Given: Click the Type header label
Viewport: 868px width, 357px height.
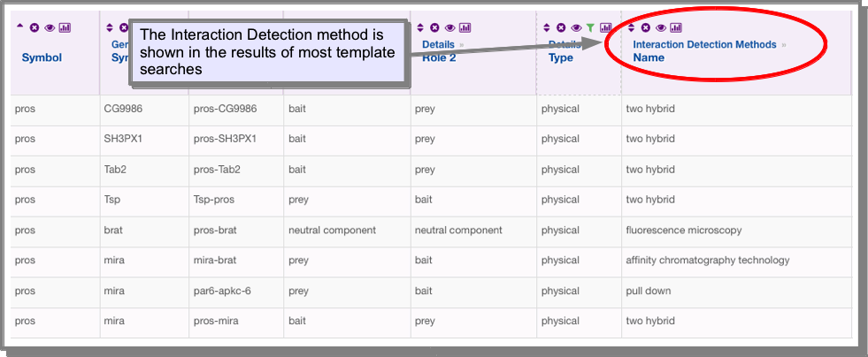Looking at the screenshot, I should (561, 57).
